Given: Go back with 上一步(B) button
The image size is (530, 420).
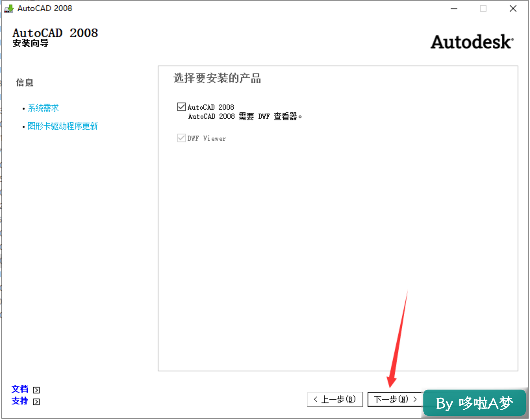Looking at the screenshot, I should (x=335, y=399).
